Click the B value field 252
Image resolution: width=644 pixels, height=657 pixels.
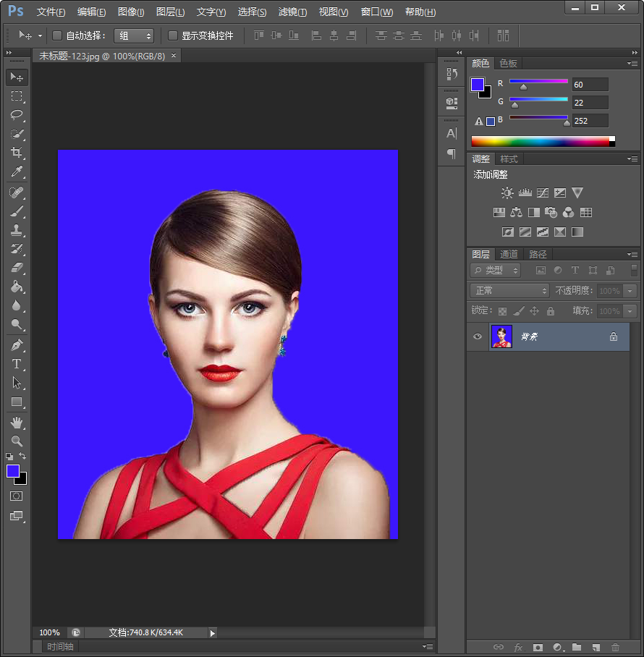[x=590, y=121]
